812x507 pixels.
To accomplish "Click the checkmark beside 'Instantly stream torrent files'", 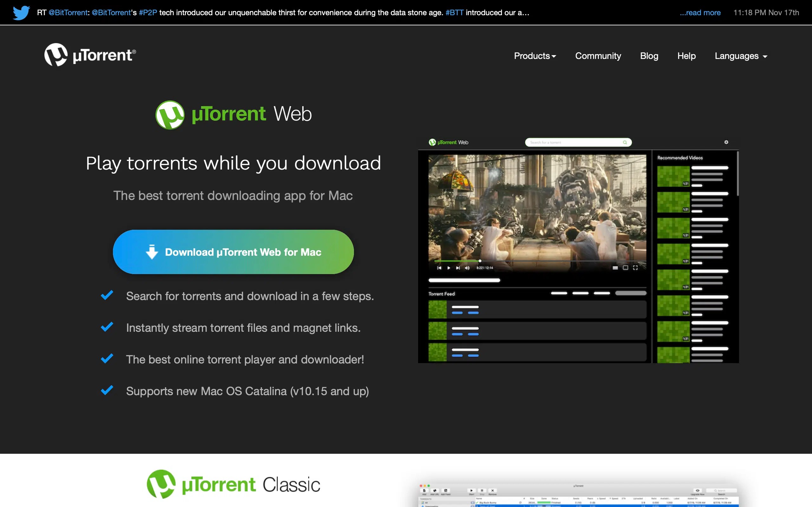I will point(107,327).
